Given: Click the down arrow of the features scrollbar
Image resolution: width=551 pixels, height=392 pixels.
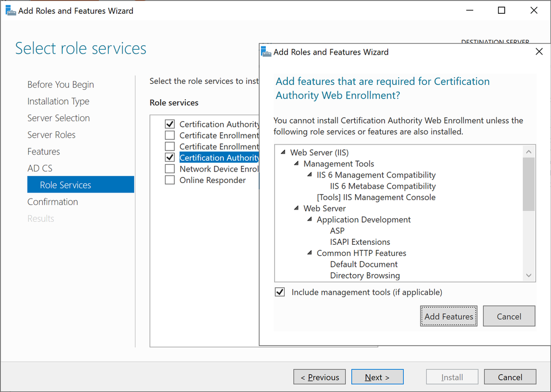Looking at the screenshot, I should [528, 275].
